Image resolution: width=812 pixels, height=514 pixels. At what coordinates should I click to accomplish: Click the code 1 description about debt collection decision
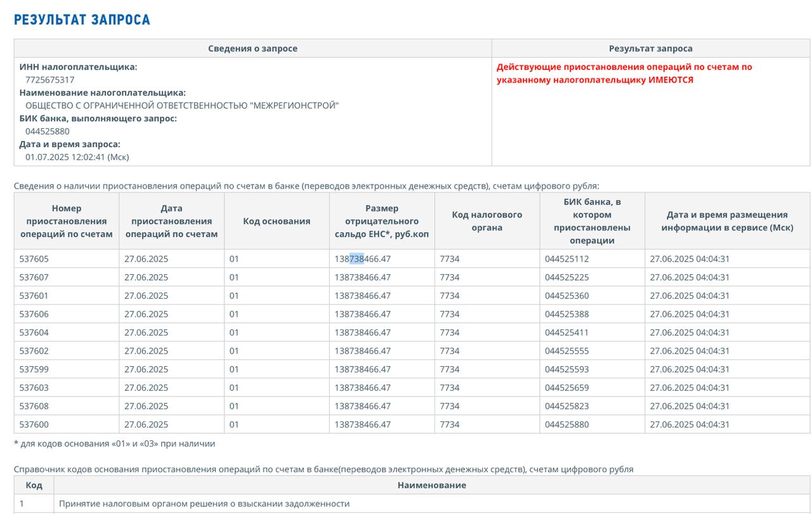(x=204, y=503)
